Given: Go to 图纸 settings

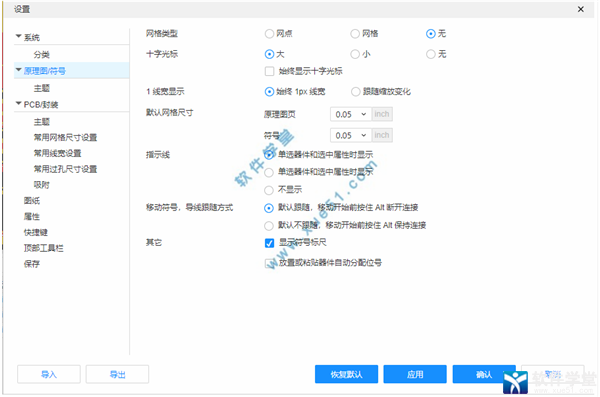Looking at the screenshot, I should coord(32,201).
